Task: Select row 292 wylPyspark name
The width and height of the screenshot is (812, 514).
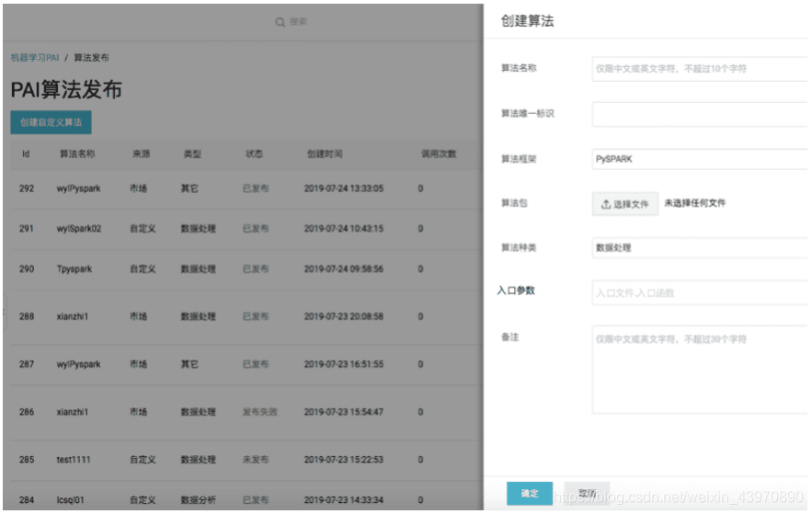Action: (x=78, y=188)
